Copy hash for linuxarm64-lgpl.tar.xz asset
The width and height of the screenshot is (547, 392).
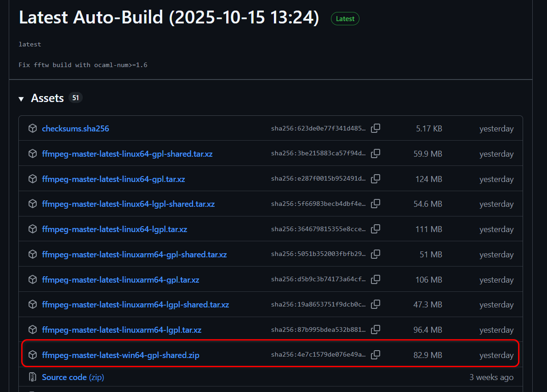[376, 330]
